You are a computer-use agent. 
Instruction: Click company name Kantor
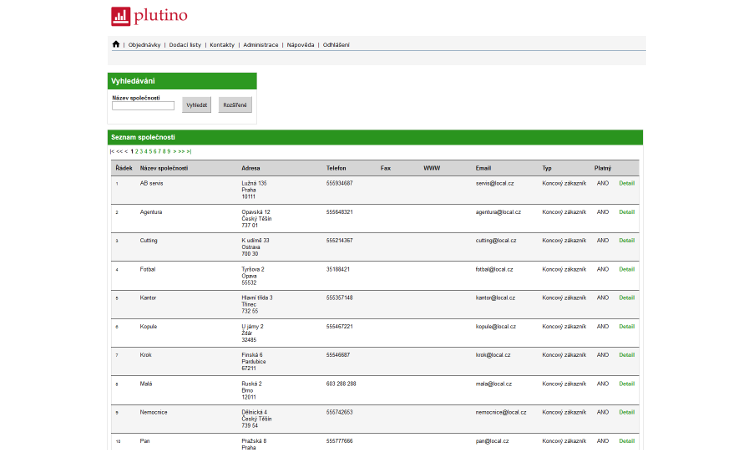(148, 297)
